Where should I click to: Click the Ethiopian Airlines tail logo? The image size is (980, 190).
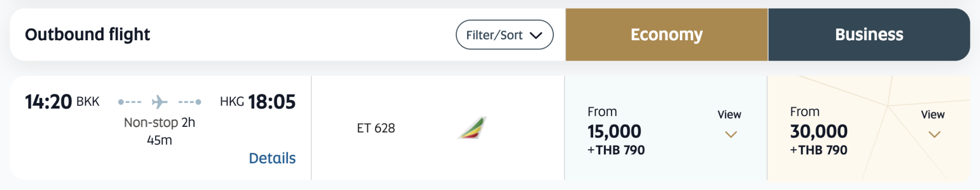pyautogui.click(x=472, y=128)
